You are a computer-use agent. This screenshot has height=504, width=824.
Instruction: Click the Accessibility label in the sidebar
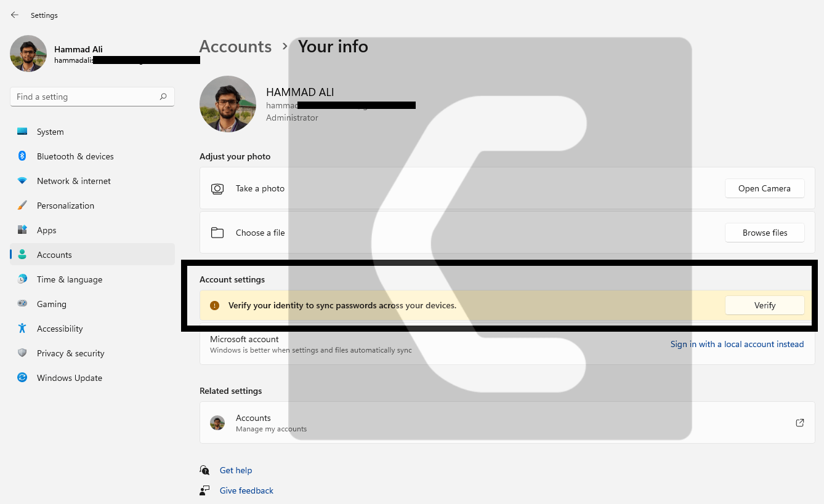click(x=60, y=329)
